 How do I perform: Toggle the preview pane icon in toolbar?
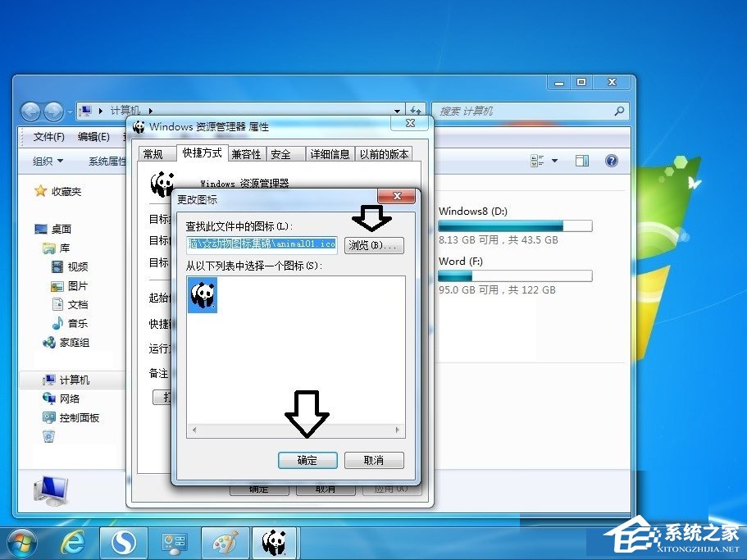tap(582, 161)
